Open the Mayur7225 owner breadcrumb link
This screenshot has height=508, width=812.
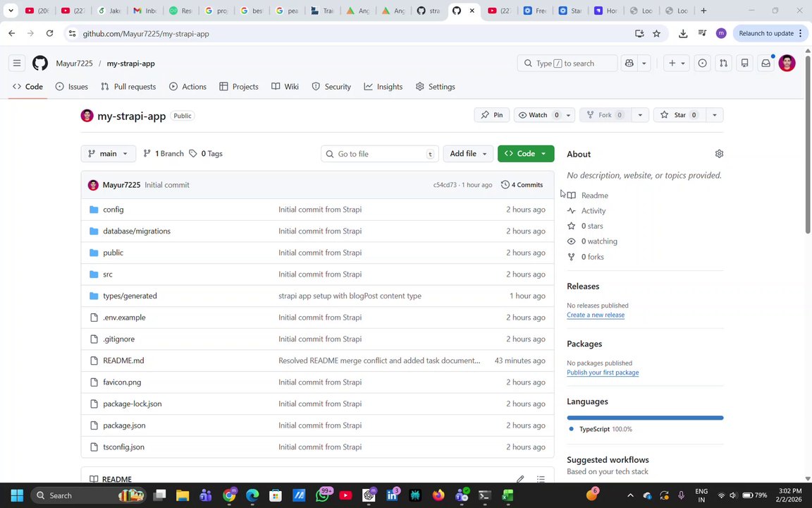pos(75,64)
